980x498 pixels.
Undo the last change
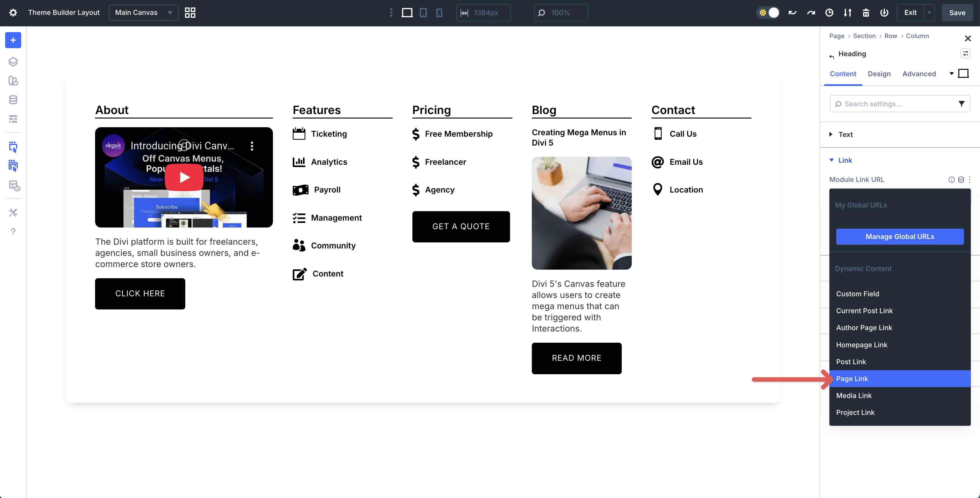[792, 13]
